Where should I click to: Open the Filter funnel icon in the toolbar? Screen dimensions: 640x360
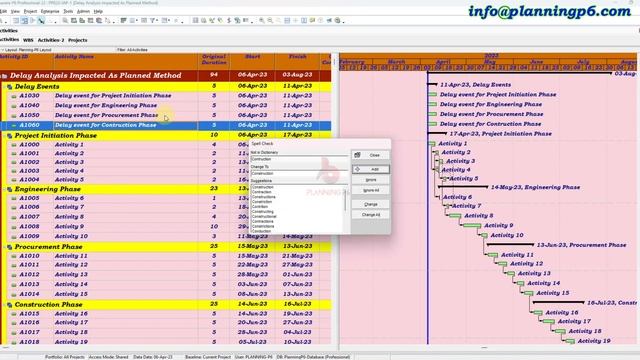153,20
